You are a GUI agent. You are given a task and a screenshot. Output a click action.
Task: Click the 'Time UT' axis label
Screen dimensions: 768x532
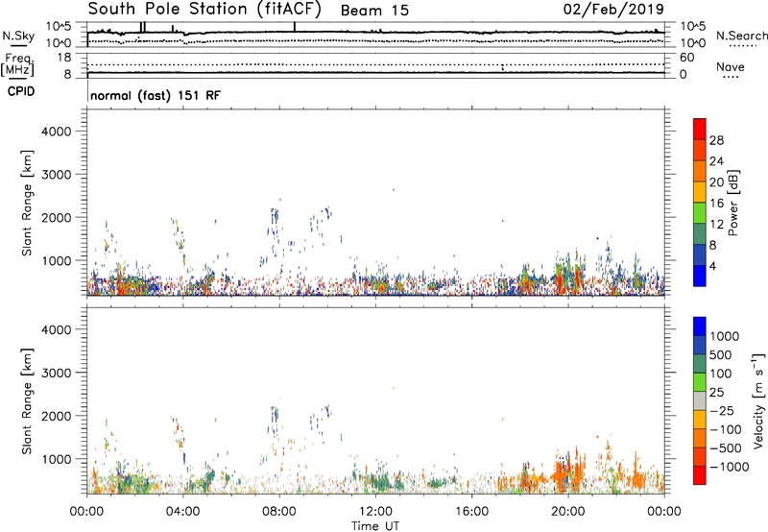(x=375, y=526)
